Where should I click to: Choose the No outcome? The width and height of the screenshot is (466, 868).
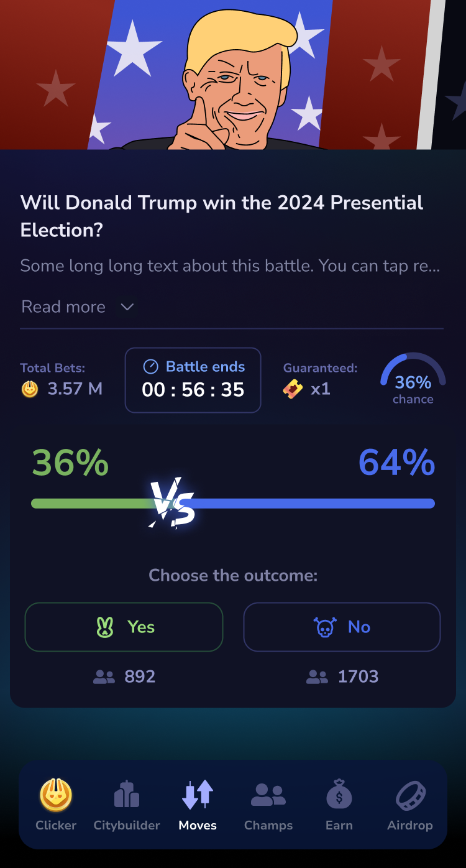click(342, 627)
